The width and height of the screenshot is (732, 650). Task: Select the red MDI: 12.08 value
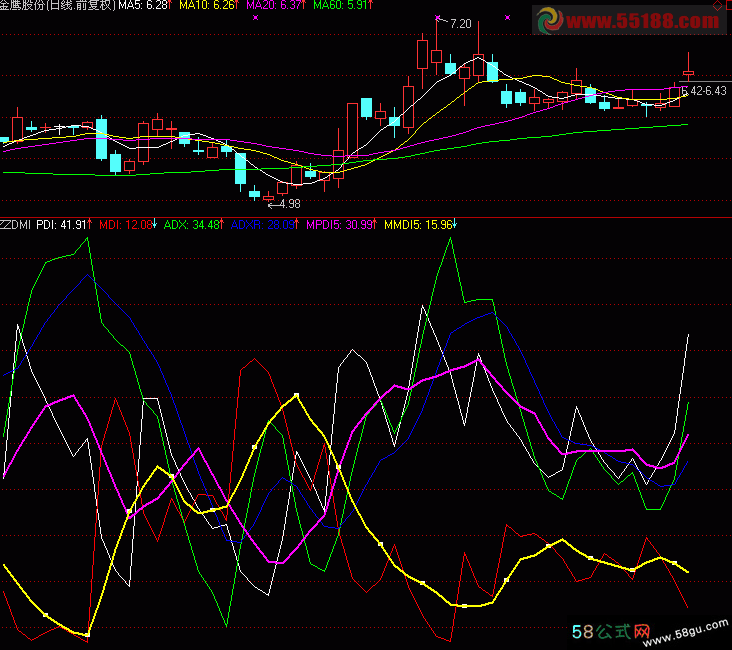128,224
